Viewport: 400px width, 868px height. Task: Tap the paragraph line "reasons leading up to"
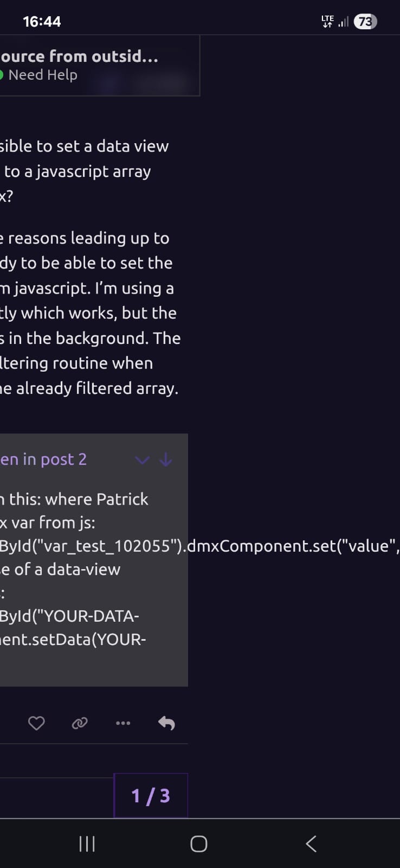coord(87,238)
